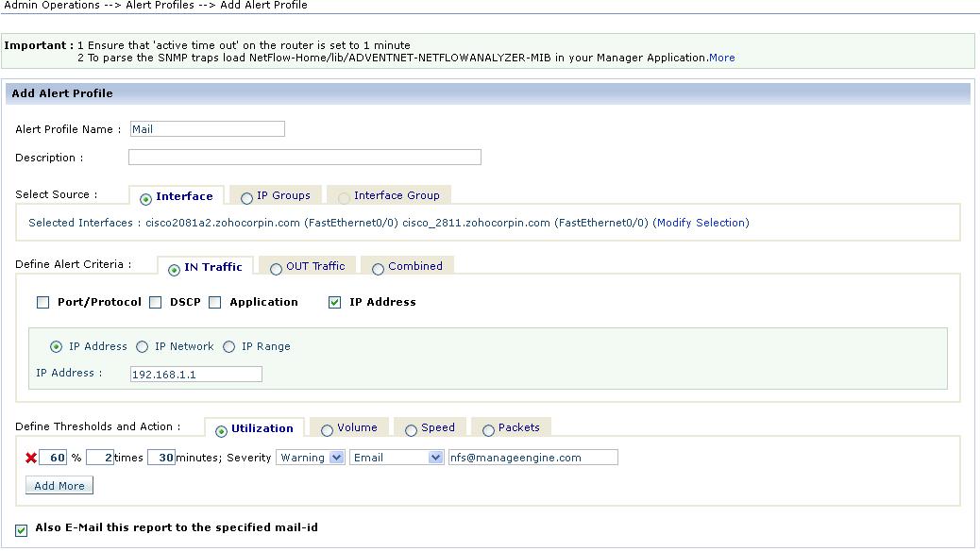Screen dimensions: 980x551
Task: Uncheck the IP Address criteria checkbox
Action: (335, 302)
